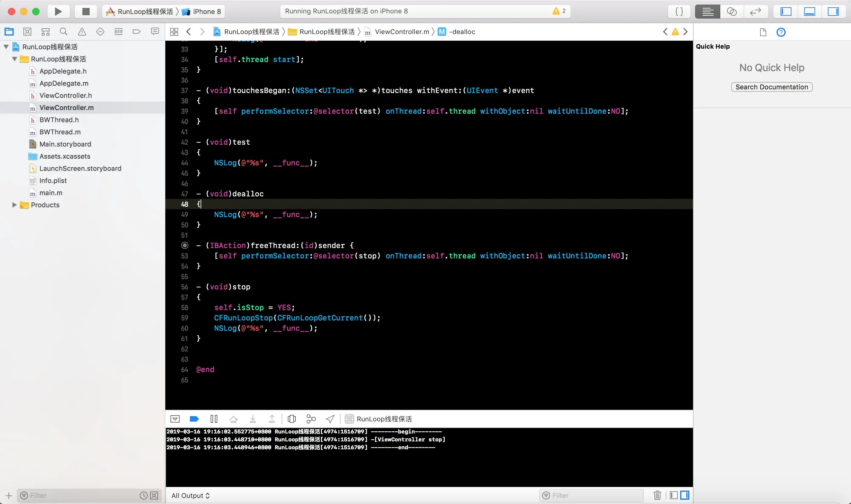This screenshot has height=504, width=851.
Task: Select BWThread.m in file navigator
Action: tap(60, 132)
